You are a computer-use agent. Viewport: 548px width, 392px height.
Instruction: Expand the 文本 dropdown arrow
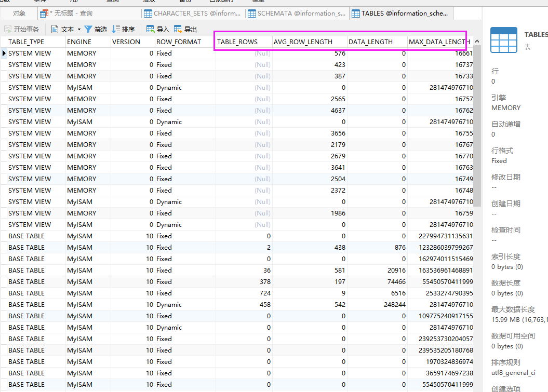coord(79,30)
